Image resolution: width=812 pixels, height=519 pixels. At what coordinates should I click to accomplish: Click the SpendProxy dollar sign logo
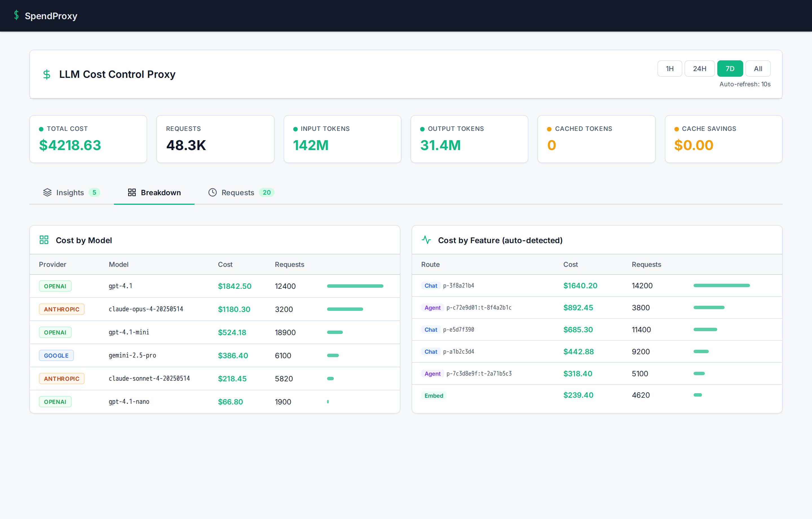tap(17, 15)
